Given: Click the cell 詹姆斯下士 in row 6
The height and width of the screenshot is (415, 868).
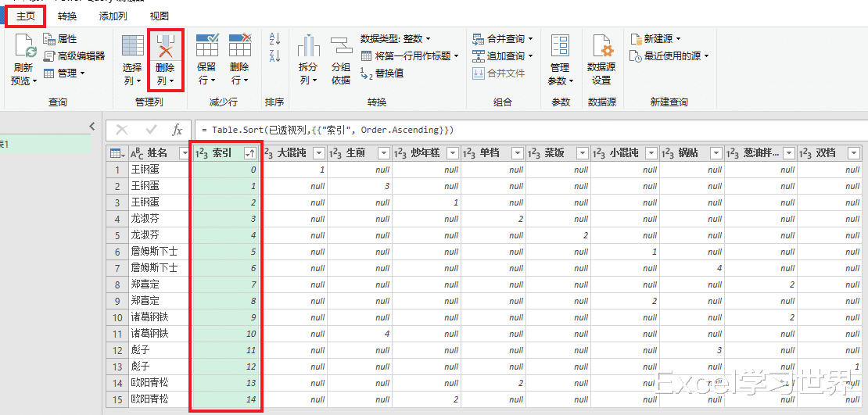Looking at the screenshot, I should (x=160, y=252).
